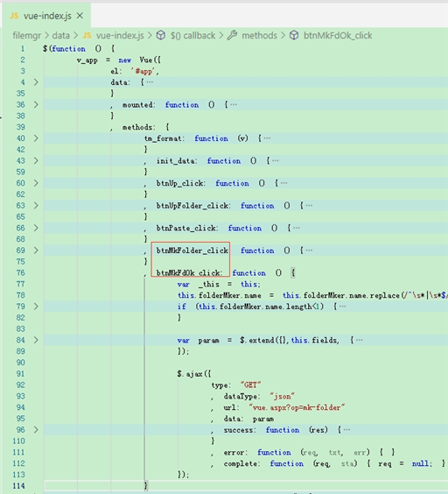
Task: Unfold tm_format function at line 40
Action: [x=36, y=138]
